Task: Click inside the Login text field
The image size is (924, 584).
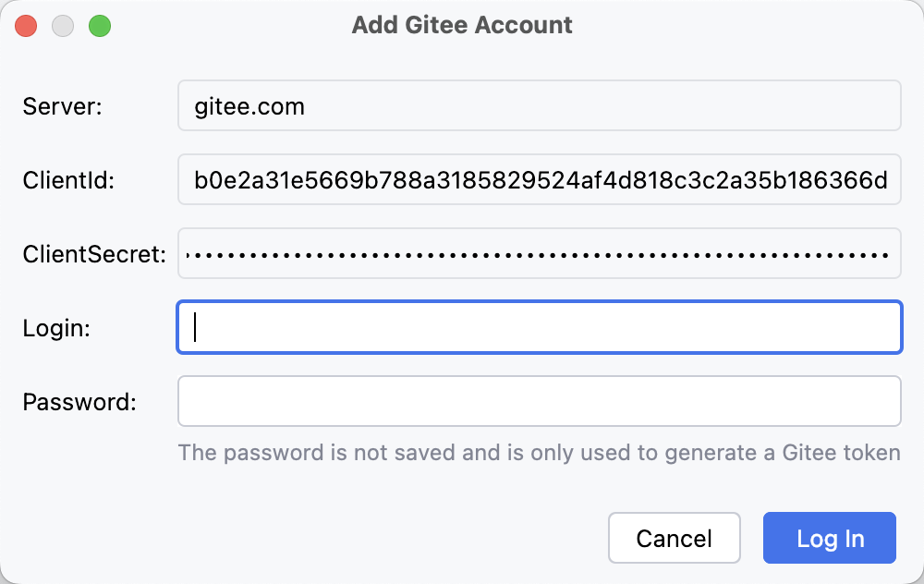Action: [539, 328]
